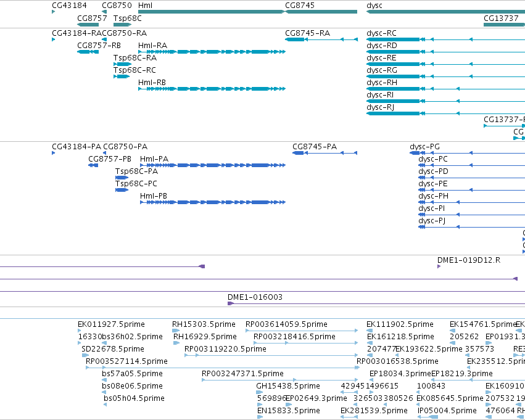The height and width of the screenshot is (420, 525).
Task: Select the DME1-016O03 clone label
Action: pos(255,297)
